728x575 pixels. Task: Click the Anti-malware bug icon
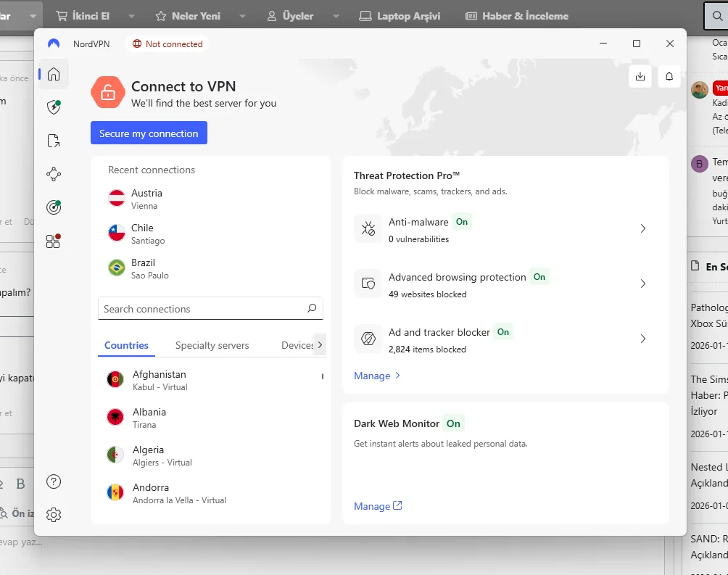(368, 228)
